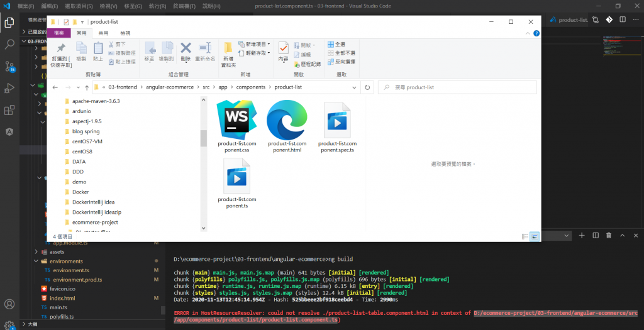
Task: Click search product-list input field
Action: [x=458, y=87]
